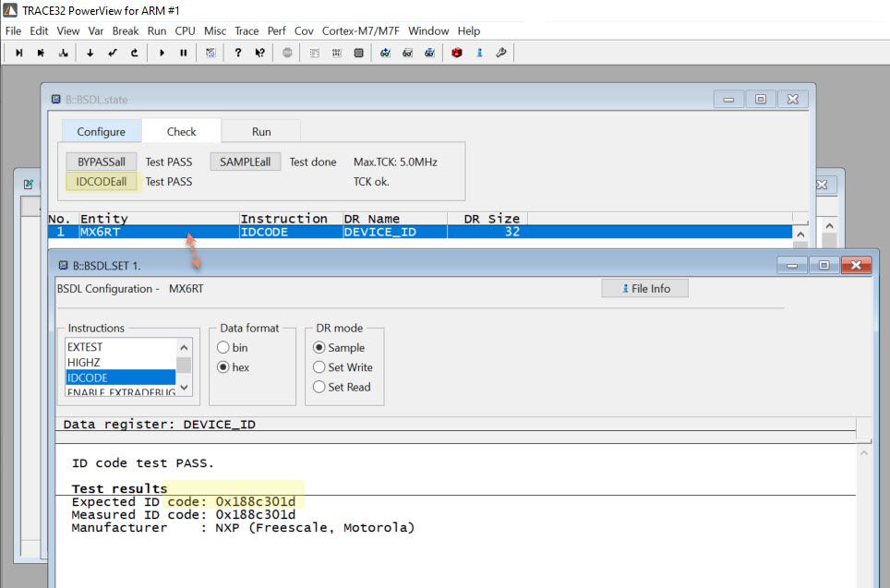Open the CPU menu
890x588 pixels.
185,30
